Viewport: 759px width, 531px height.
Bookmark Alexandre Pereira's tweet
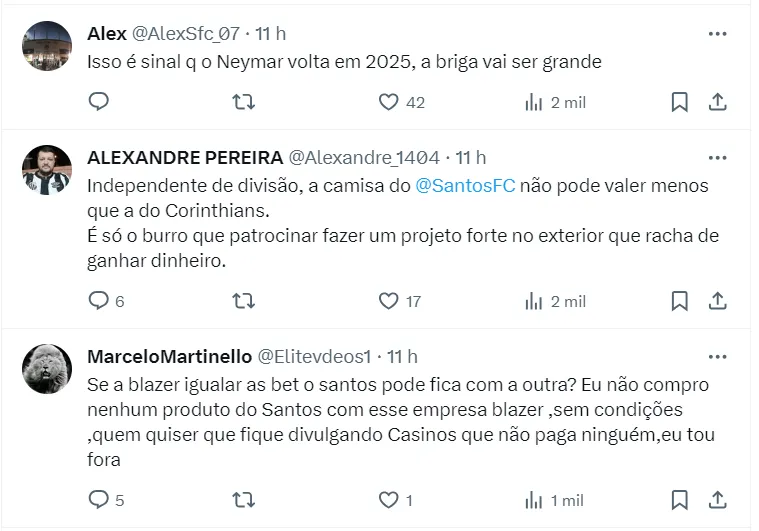679,300
